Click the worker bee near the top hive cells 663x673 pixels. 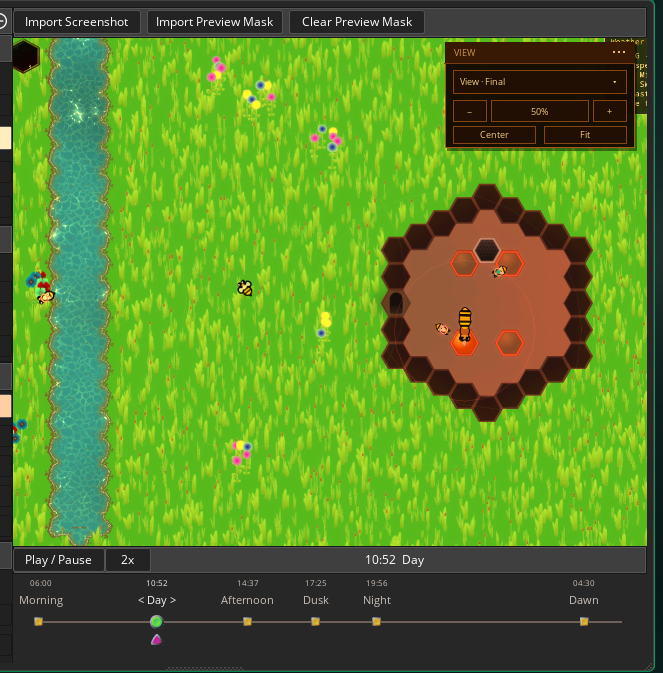500,271
